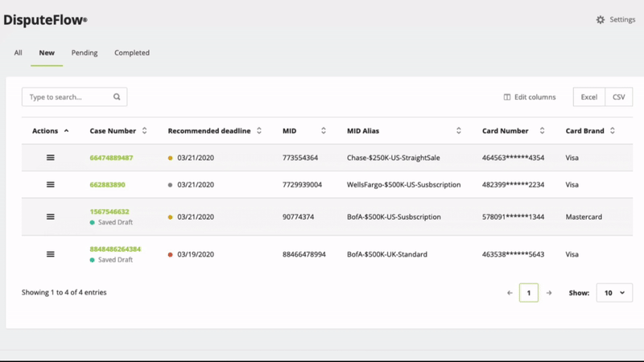Click Showing 1 to 4 of 4 entries
644x362 pixels.
coord(64,293)
